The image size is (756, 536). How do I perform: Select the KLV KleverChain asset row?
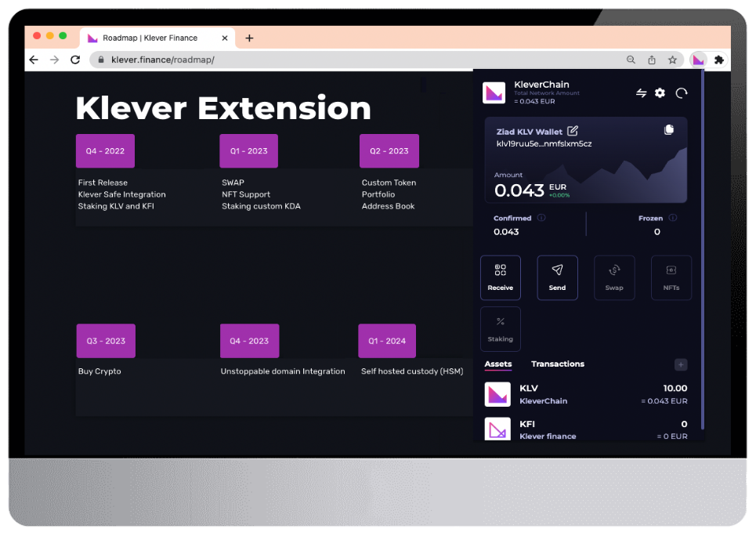586,394
